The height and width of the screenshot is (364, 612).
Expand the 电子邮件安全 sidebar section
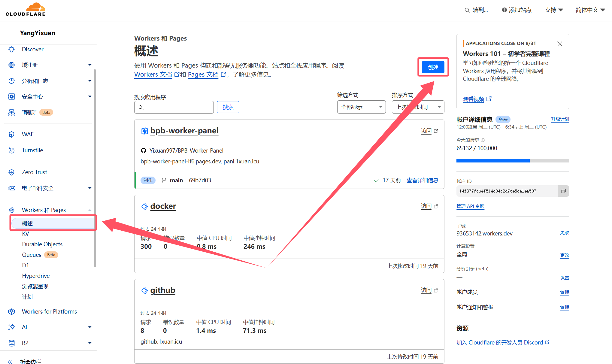click(x=89, y=188)
